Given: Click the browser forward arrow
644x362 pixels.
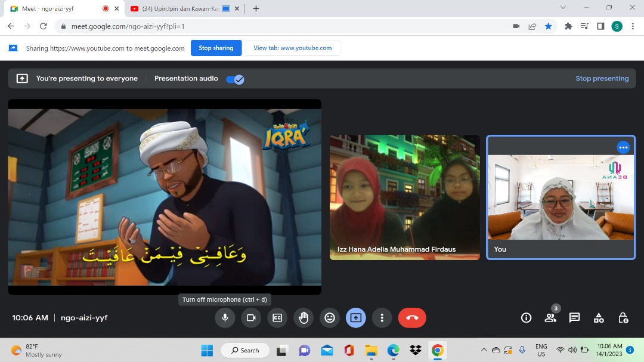Looking at the screenshot, I should (27, 26).
